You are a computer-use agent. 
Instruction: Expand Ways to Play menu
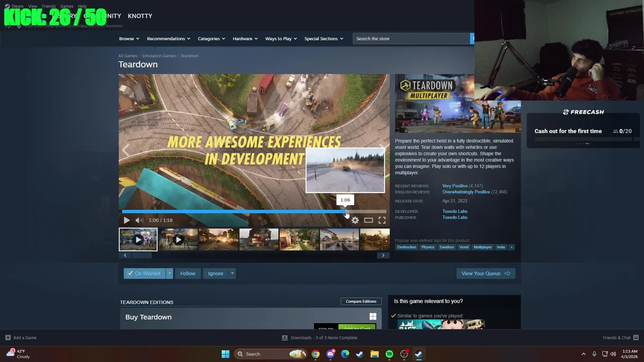281,39
